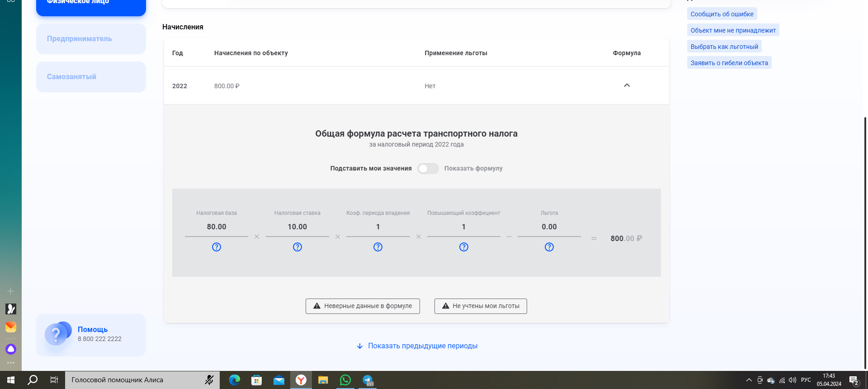Screen dimensions: 868x389
Task: Click Выбрать как льготный link
Action: [724, 47]
